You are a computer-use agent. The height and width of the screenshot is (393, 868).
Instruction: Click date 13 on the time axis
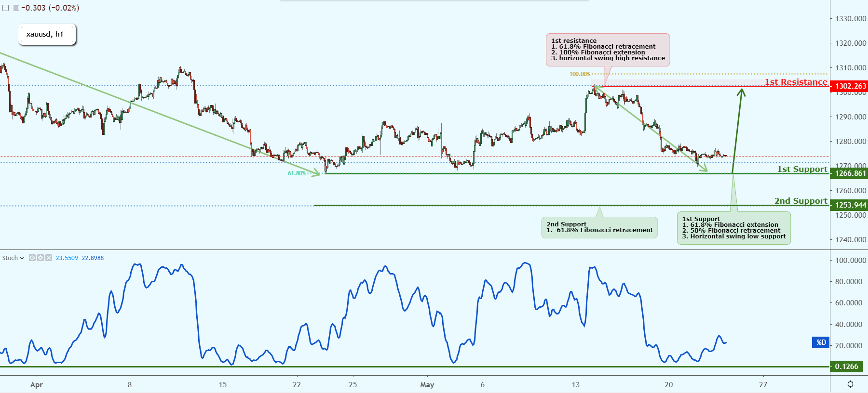click(576, 385)
